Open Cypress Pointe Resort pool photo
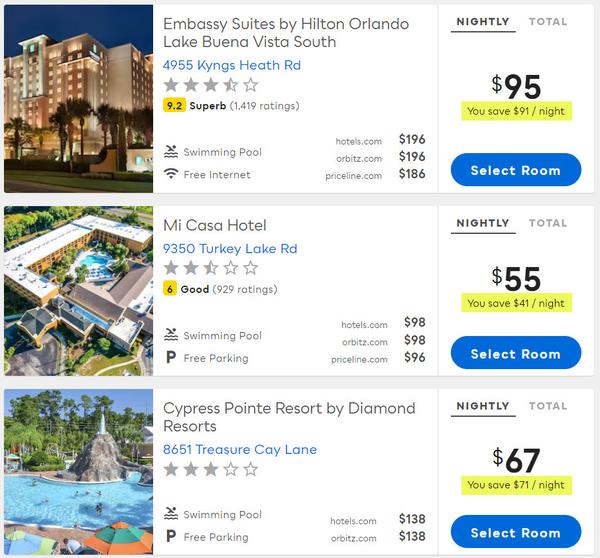 [78, 472]
